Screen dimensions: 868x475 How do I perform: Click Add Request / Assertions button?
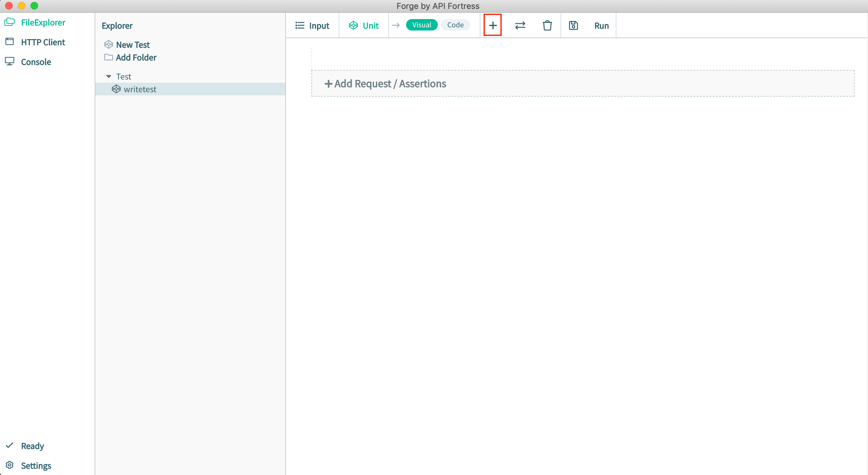click(x=385, y=84)
